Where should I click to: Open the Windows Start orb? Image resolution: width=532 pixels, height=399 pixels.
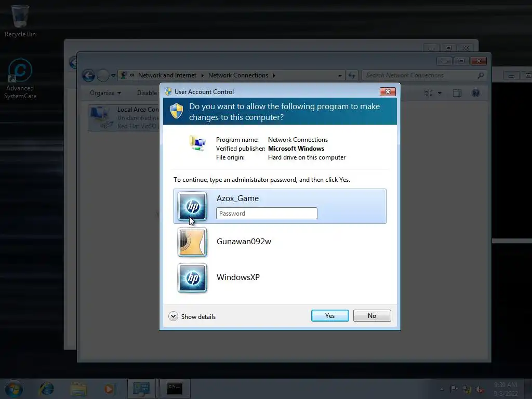[x=14, y=389]
